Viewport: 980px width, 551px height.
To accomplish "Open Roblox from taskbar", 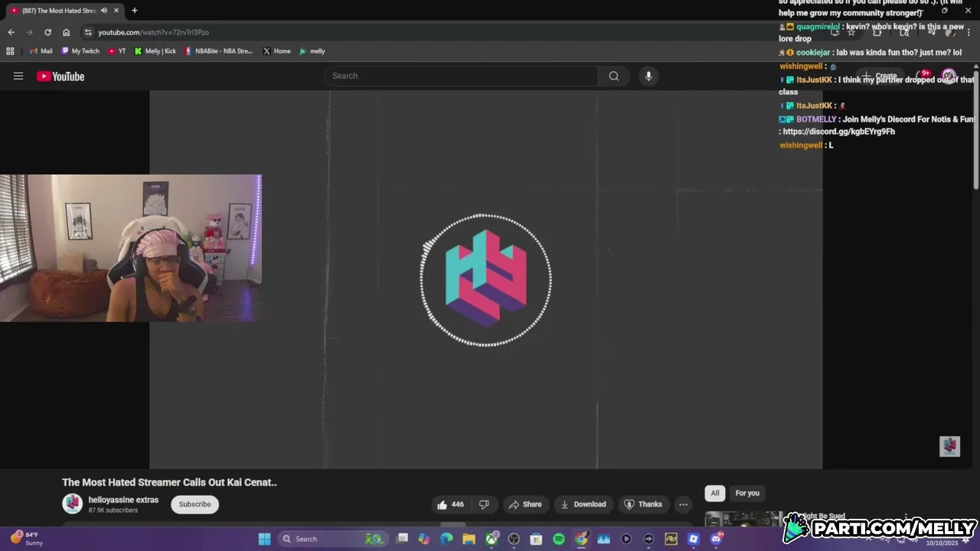I will tap(693, 539).
